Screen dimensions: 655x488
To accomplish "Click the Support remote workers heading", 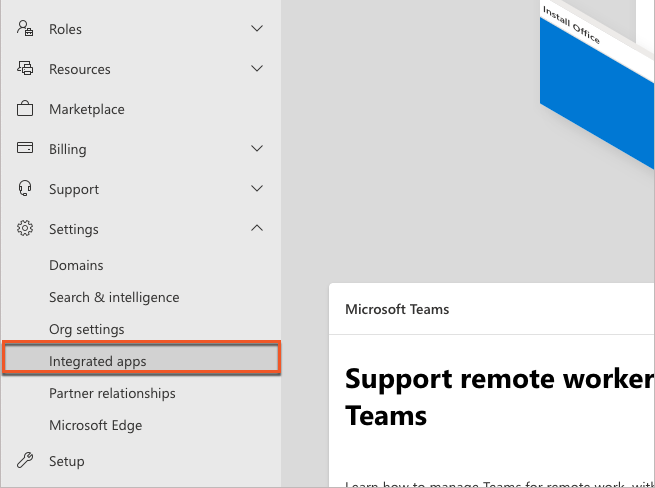I will [x=499, y=397].
